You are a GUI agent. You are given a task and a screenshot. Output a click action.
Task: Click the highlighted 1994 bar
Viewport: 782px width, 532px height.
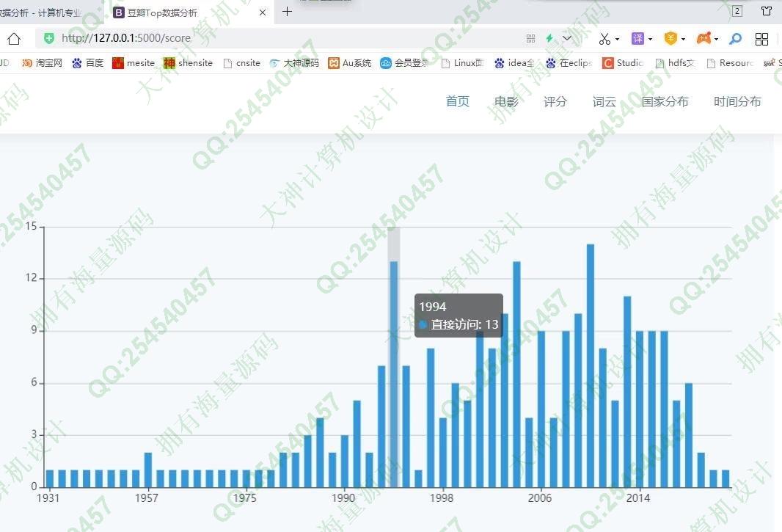pyautogui.click(x=394, y=374)
